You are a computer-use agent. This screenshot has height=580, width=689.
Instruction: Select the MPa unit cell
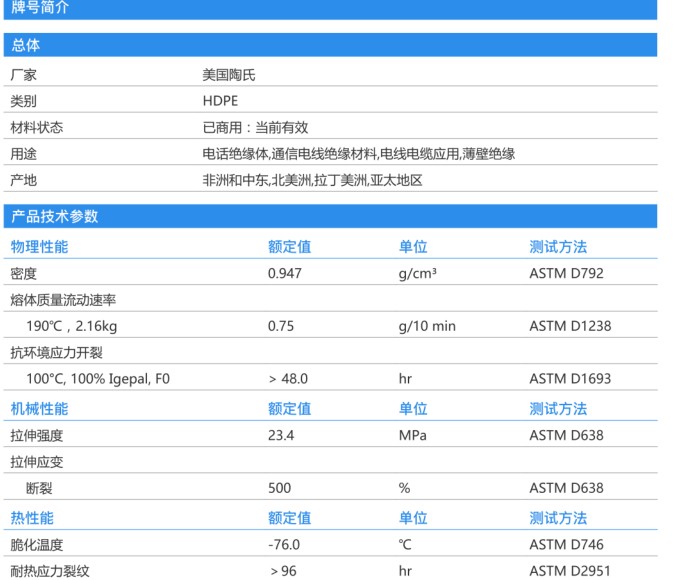point(413,435)
